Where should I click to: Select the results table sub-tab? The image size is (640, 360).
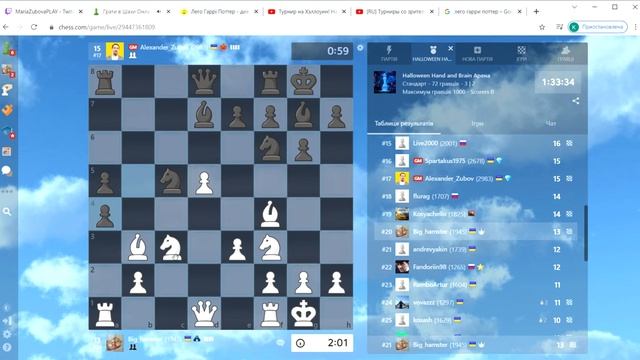[x=404, y=124]
